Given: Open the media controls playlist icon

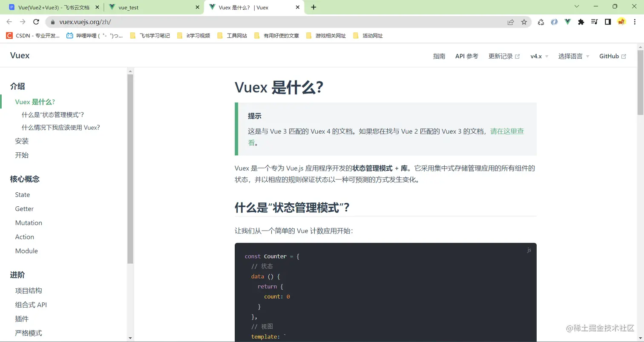Looking at the screenshot, I should (595, 22).
